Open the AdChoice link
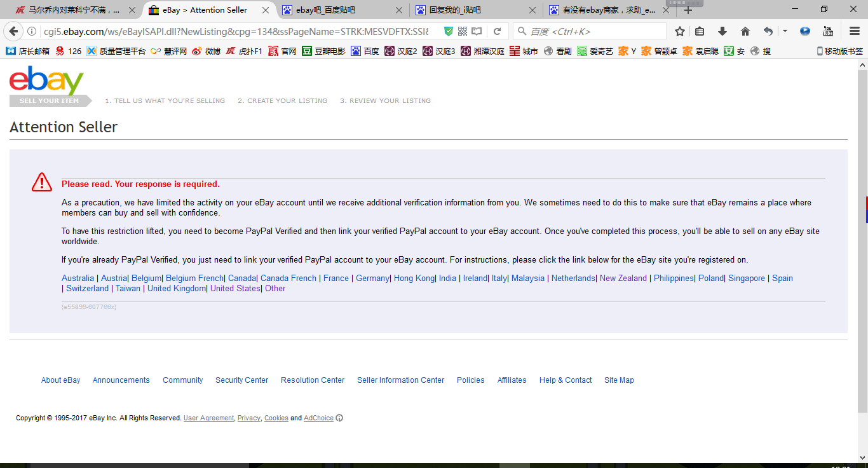Image resolution: width=868 pixels, height=468 pixels. 318,418
